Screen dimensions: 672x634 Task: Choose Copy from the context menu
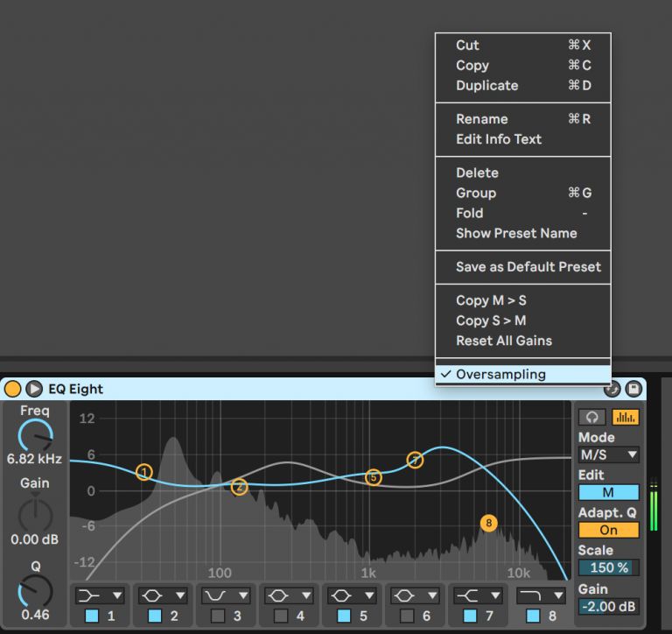click(523, 65)
